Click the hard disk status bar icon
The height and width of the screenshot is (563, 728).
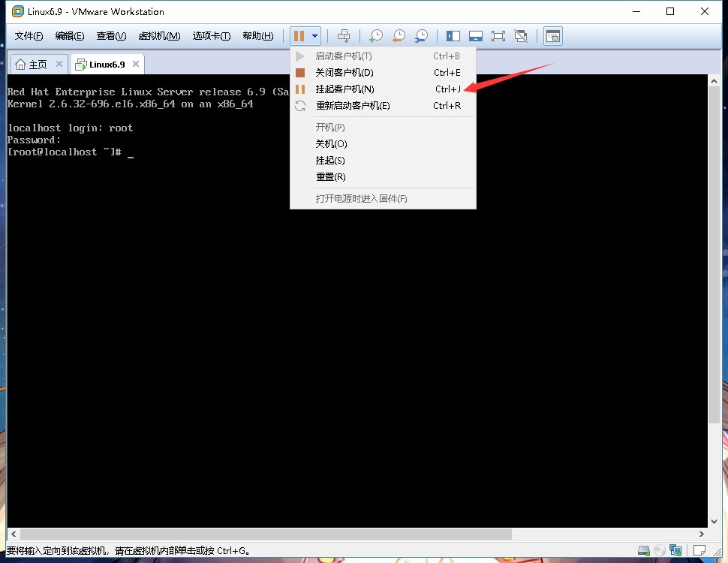tap(643, 551)
